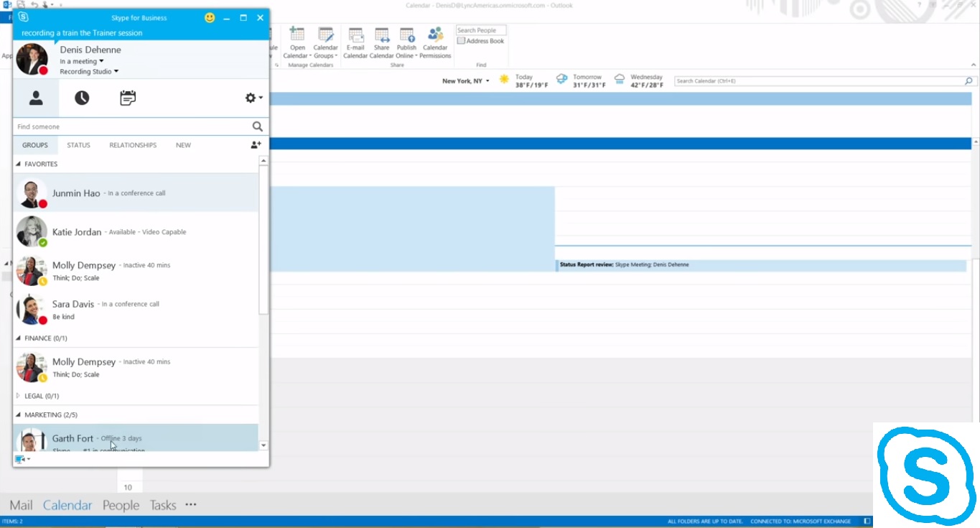Click the search magnifier in Find someone

pyautogui.click(x=257, y=126)
